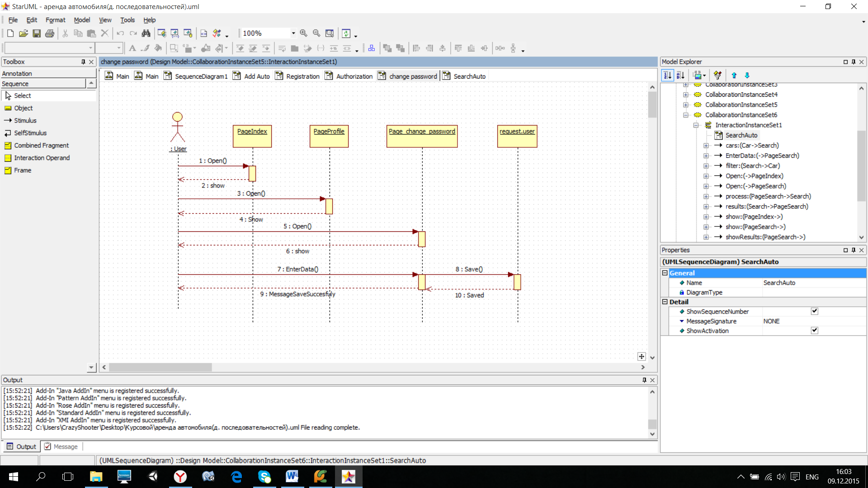The height and width of the screenshot is (488, 868).
Task: Expand CollaborationInstanceSet5 tree node
Action: point(685,105)
